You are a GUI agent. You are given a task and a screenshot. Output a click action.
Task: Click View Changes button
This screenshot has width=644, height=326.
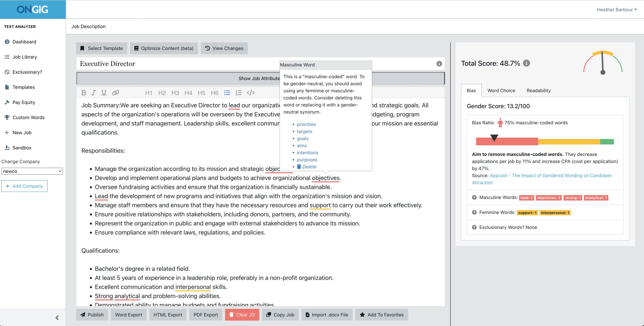[224, 48]
